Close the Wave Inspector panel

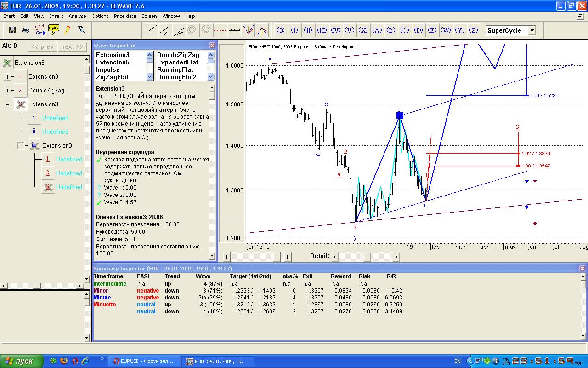click(x=212, y=46)
